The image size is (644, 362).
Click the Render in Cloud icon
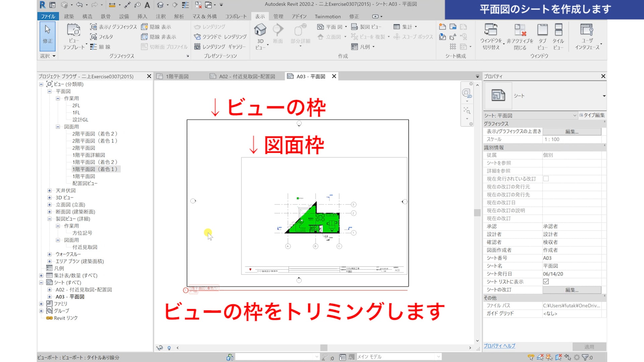[197, 37]
